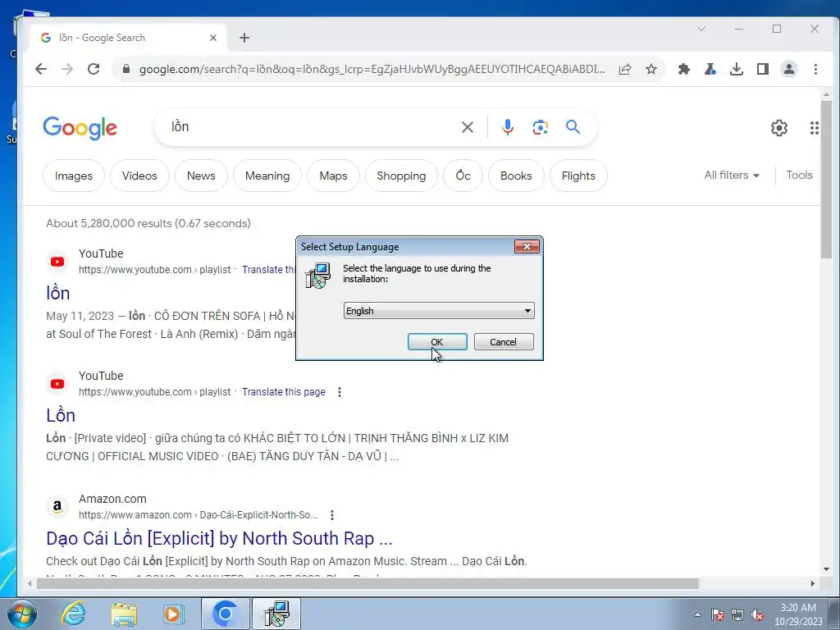The width and height of the screenshot is (840, 630).
Task: Toggle the Chrome side panel icon
Action: click(763, 69)
